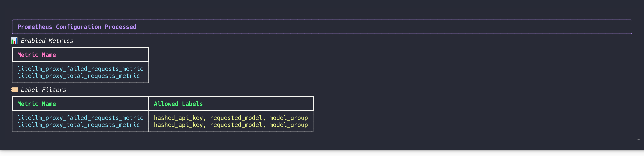644x156 pixels.
Task: Click the small round handle below the scrollbar
Action: pos(639,140)
